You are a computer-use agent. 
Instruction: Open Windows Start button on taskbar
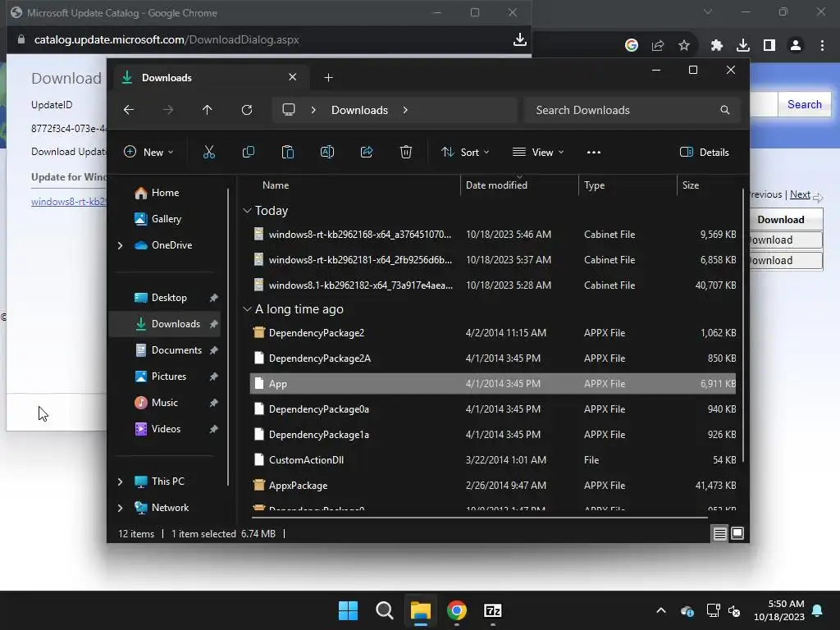coord(348,610)
